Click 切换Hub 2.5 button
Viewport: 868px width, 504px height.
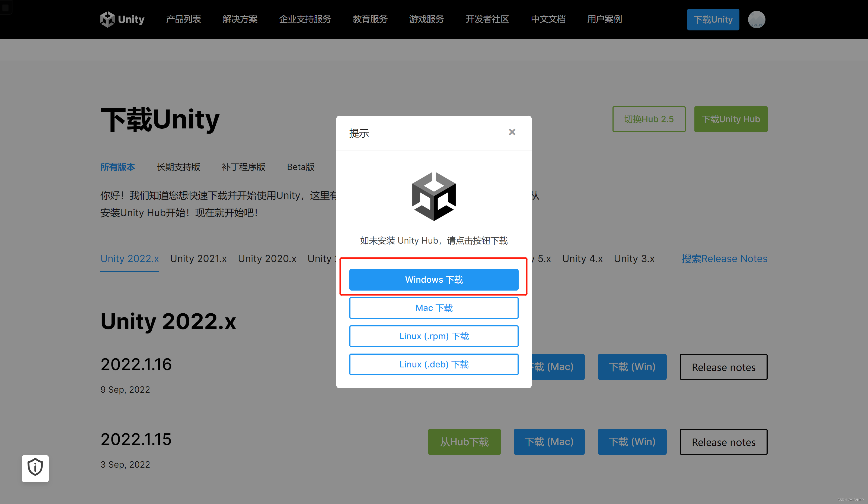point(649,119)
